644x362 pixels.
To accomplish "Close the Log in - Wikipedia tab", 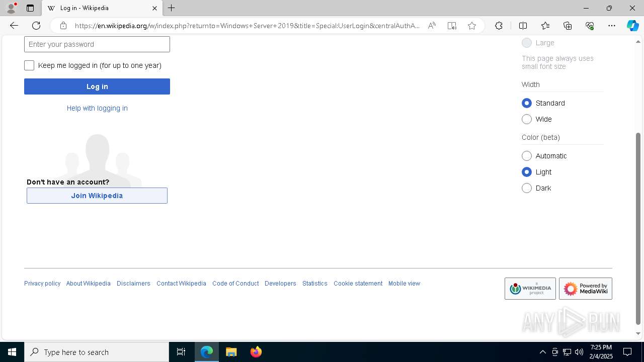I will click(x=154, y=8).
